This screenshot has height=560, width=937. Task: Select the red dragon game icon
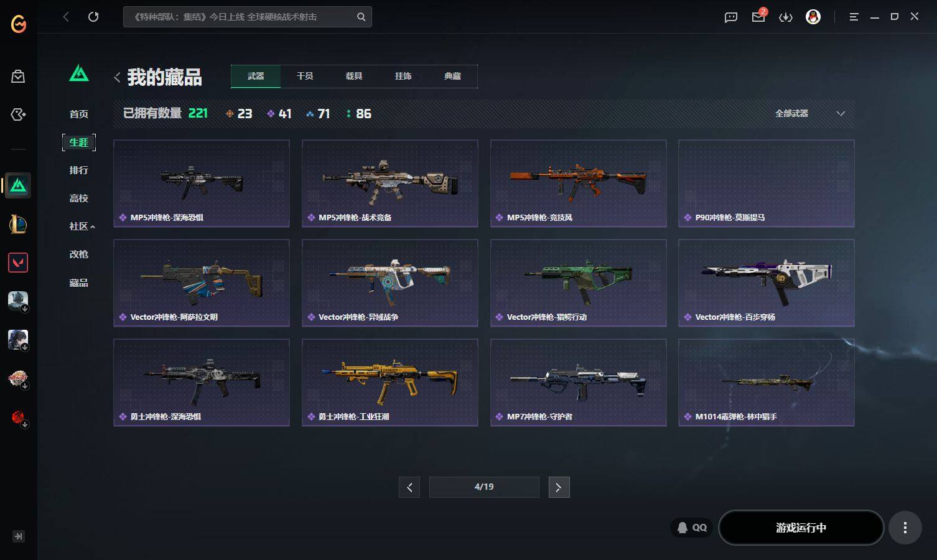pyautogui.click(x=18, y=417)
